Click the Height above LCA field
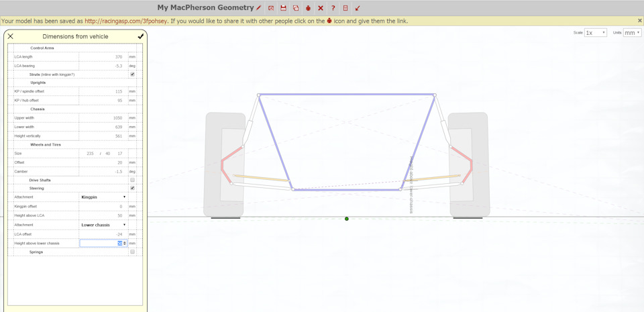Screen dimensions: 644x312 [103, 215]
